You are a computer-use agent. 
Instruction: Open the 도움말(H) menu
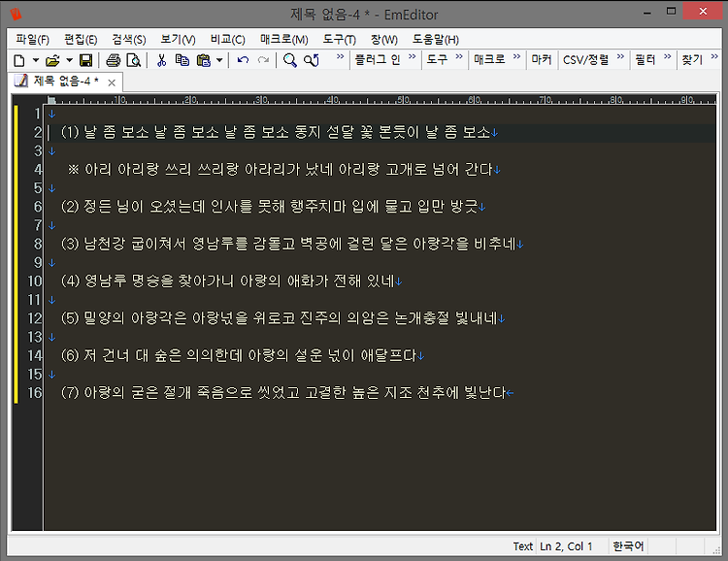point(436,40)
